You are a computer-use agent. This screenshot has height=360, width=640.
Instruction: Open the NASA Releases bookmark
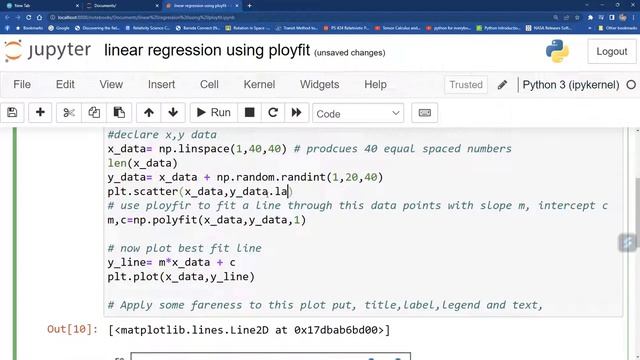click(548, 28)
